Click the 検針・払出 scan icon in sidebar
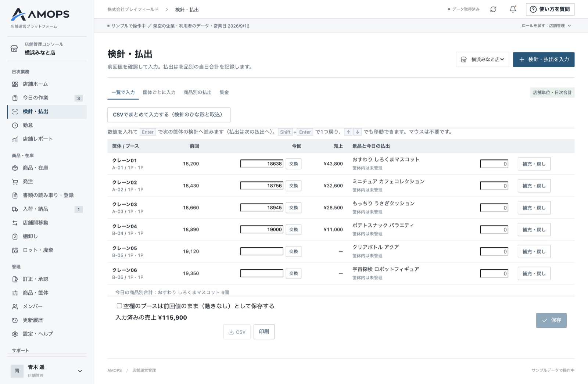588x384 pixels. click(x=15, y=112)
